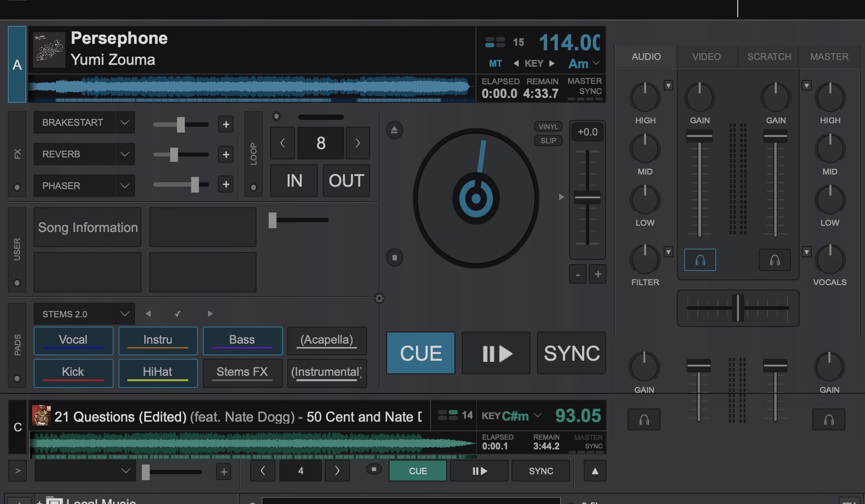Click the large CUE button on deck A
865x504 pixels.
pyautogui.click(x=421, y=353)
